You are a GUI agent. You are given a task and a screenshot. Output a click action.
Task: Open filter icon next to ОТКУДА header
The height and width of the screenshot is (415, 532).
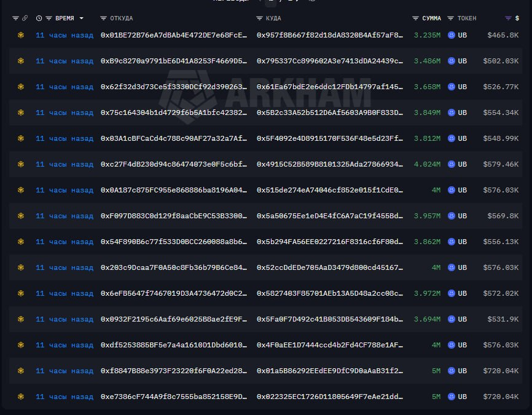103,18
